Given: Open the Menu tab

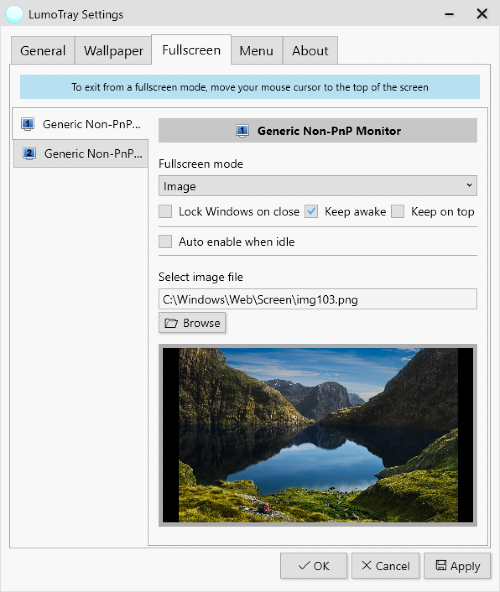Looking at the screenshot, I should coord(256,51).
